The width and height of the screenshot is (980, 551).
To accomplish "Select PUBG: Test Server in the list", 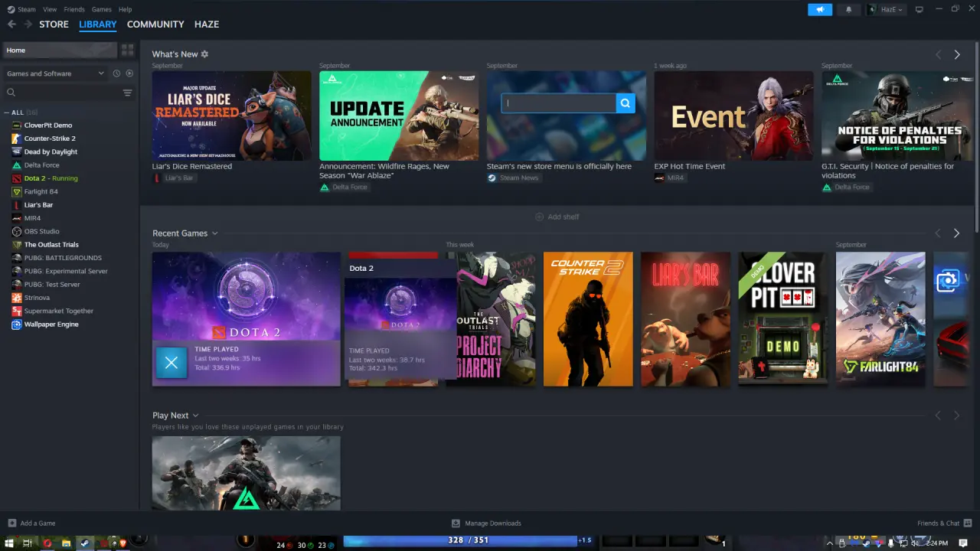I will [52, 285].
